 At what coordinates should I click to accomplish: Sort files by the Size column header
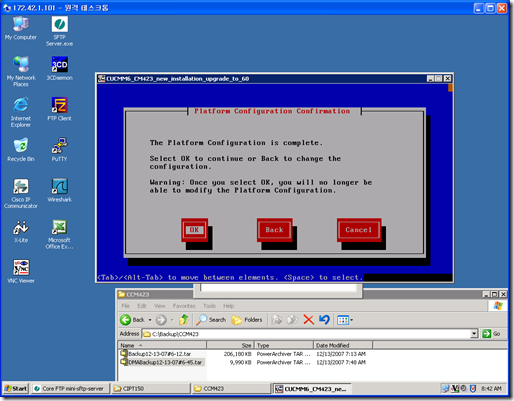pos(230,345)
